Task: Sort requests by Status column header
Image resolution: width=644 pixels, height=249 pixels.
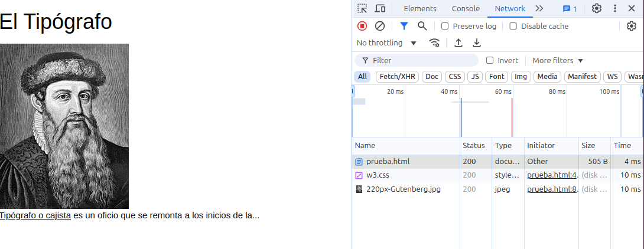Action: (x=476, y=146)
